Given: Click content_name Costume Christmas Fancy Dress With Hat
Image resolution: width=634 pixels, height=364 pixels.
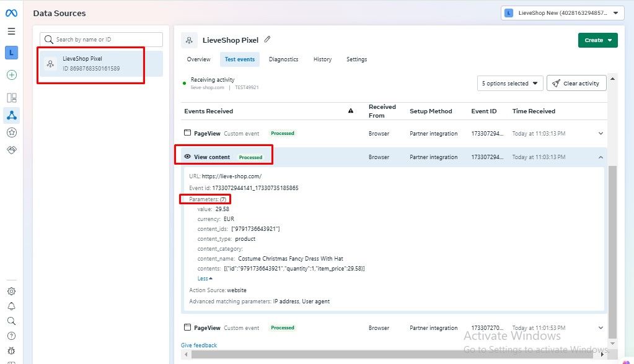Looking at the screenshot, I should point(270,259).
